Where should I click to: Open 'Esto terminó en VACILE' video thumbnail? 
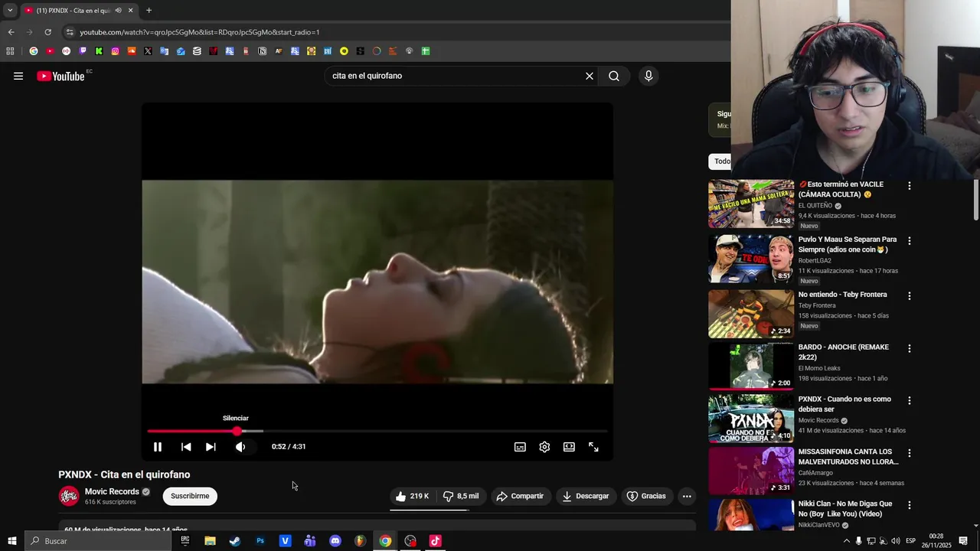pyautogui.click(x=751, y=204)
